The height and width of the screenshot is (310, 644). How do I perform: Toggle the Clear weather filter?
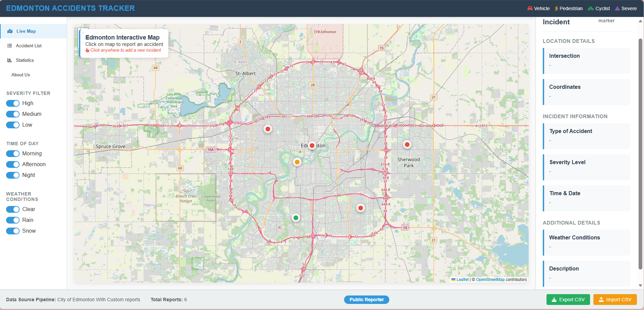point(13,209)
